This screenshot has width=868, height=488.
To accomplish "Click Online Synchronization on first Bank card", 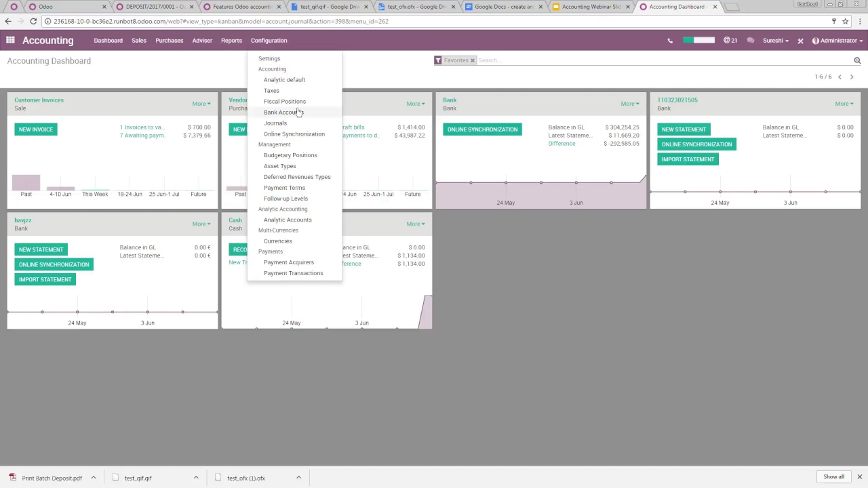I will [x=482, y=129].
